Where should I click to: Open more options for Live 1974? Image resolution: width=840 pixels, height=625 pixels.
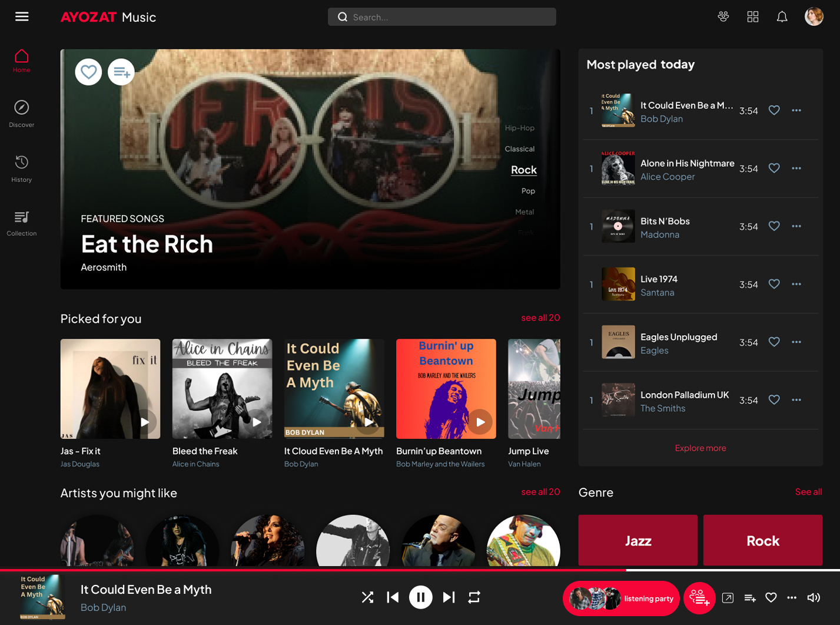coord(796,284)
